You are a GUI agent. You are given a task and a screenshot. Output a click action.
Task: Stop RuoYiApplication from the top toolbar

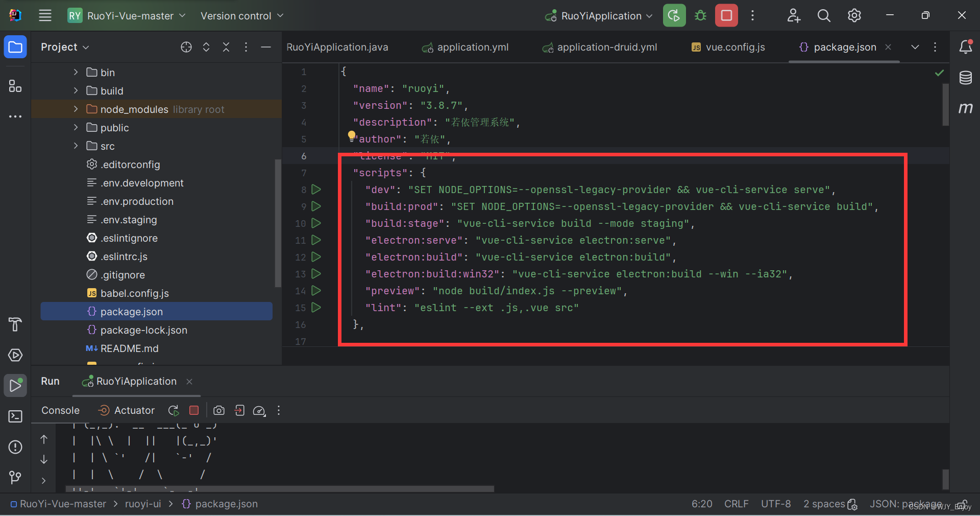726,15
